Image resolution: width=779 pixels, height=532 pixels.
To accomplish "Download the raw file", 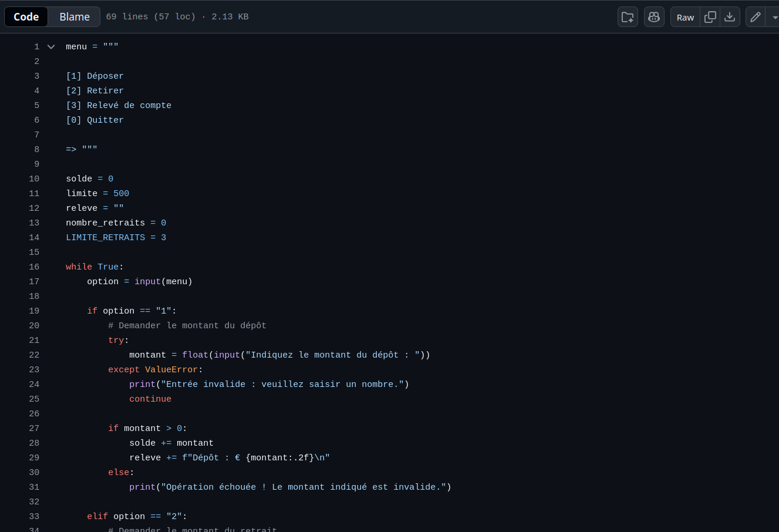I will (730, 17).
